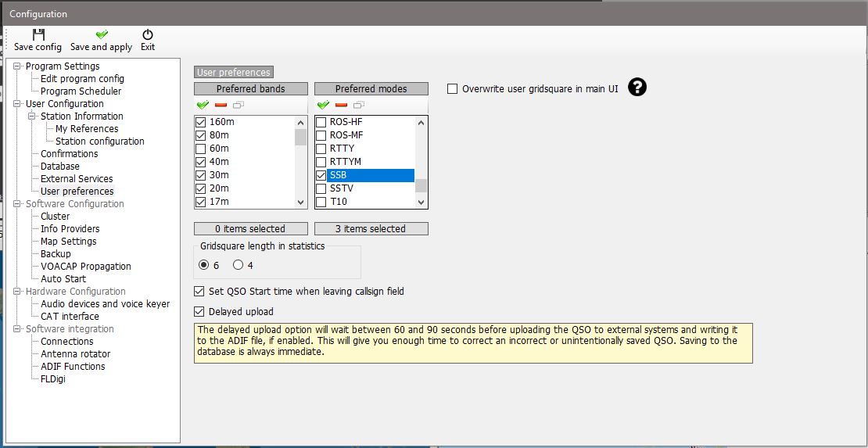The height and width of the screenshot is (448, 868).
Task: Invert Preferred bands selection icon
Action: 239,105
